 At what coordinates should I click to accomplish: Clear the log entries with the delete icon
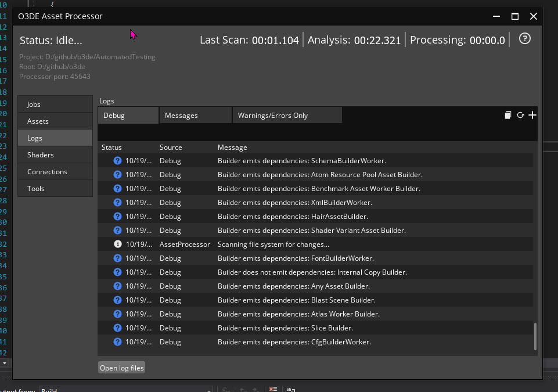pyautogui.click(x=507, y=115)
